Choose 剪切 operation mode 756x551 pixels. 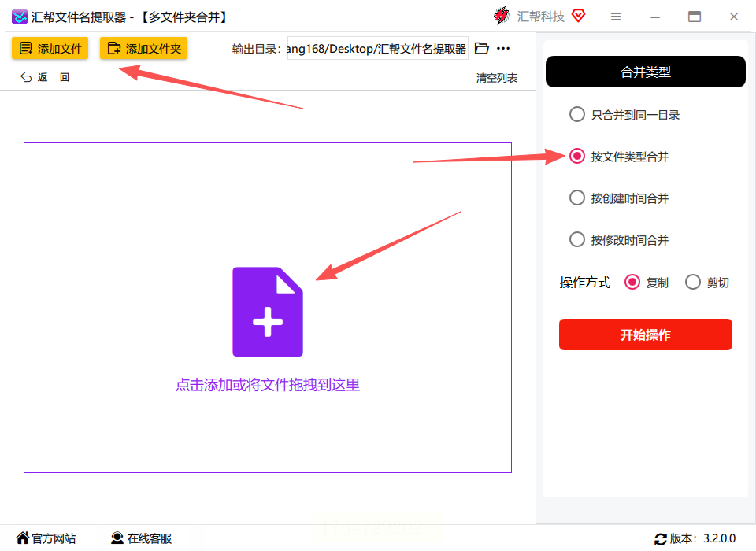(707, 282)
